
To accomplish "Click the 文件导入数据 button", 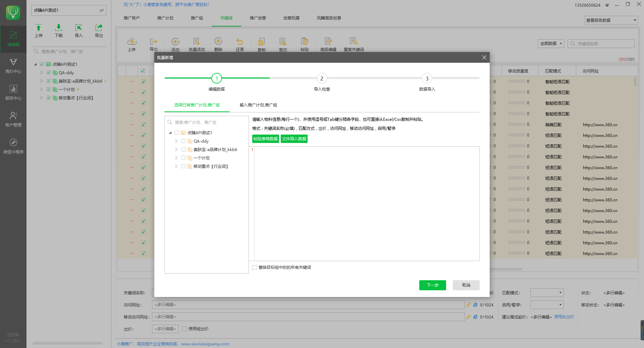I will coord(294,139).
